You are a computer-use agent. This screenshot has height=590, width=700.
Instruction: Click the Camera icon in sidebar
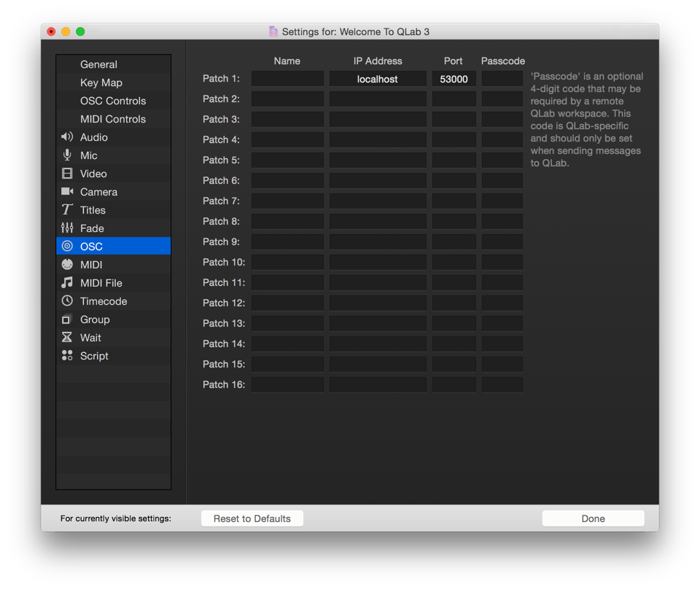[x=67, y=192]
